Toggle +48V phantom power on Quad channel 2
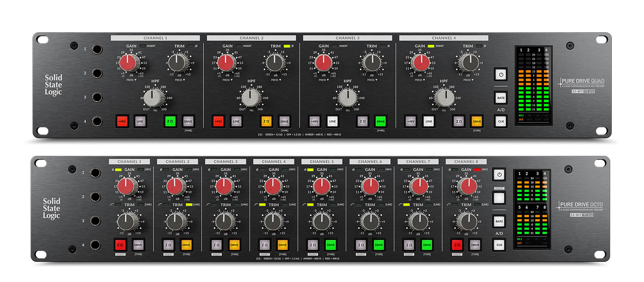The height and width of the screenshot is (282, 644). pyautogui.click(x=218, y=121)
